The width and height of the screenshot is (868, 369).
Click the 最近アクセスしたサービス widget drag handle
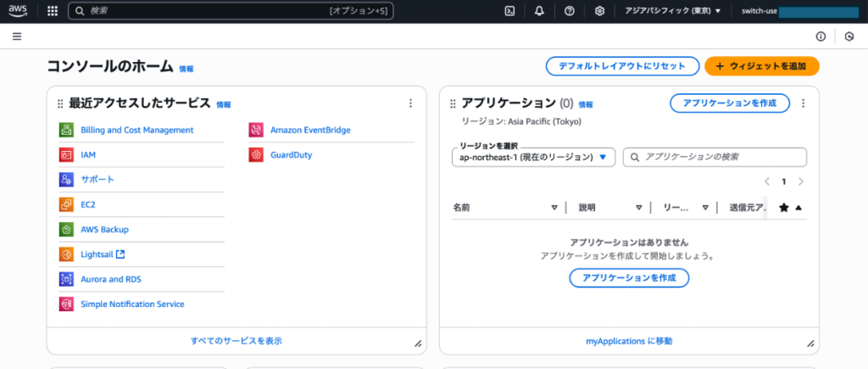click(60, 103)
